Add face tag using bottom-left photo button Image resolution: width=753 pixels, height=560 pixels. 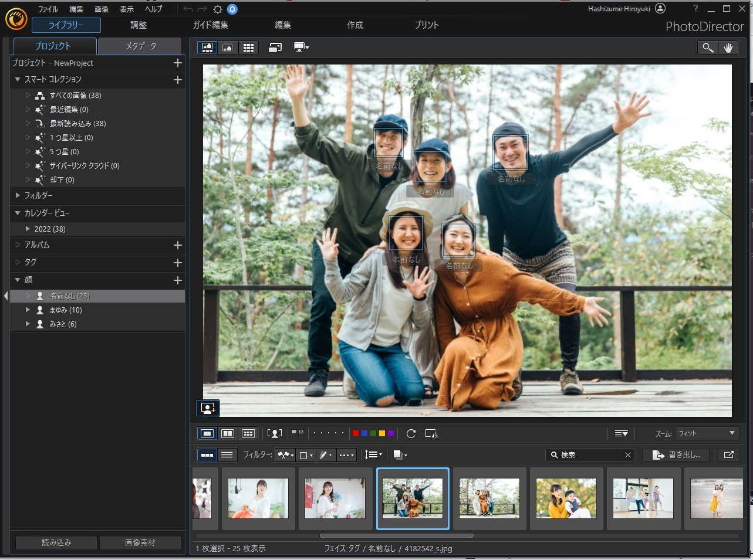(208, 408)
